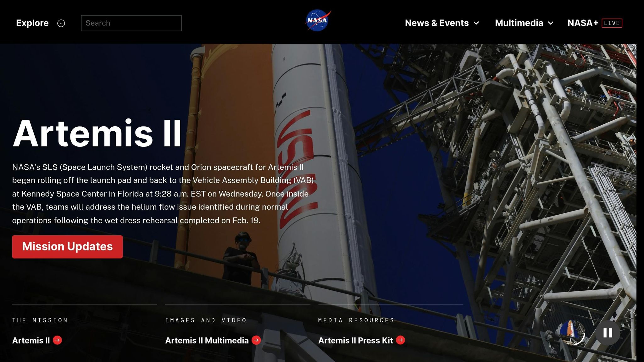
Task: Open the Explore navigation menu
Action: (x=32, y=23)
